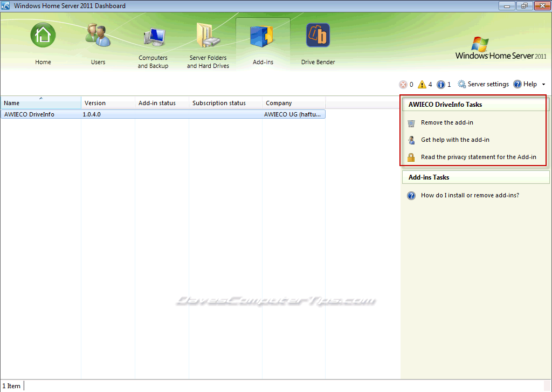Image resolution: width=552 pixels, height=392 pixels.
Task: Open Server settings link
Action: click(x=488, y=84)
